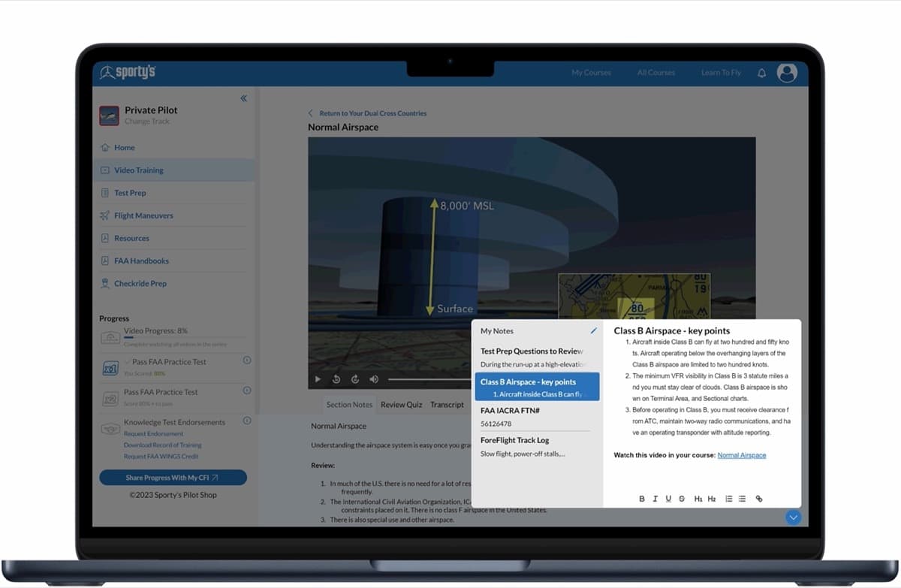Open FAA Handbooks in sidebar
This screenshot has width=901, height=588.
tap(141, 261)
